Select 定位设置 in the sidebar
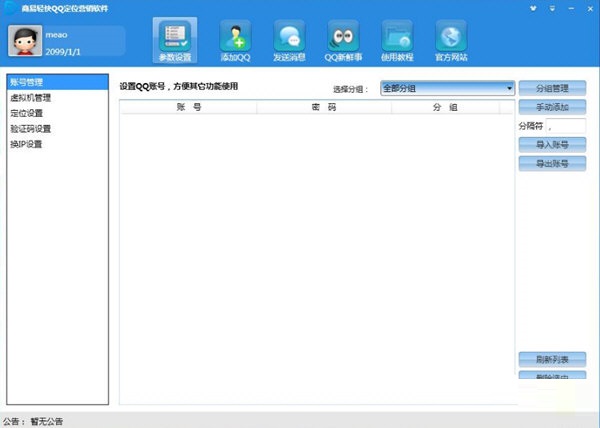The width and height of the screenshot is (600, 428). tap(58, 113)
